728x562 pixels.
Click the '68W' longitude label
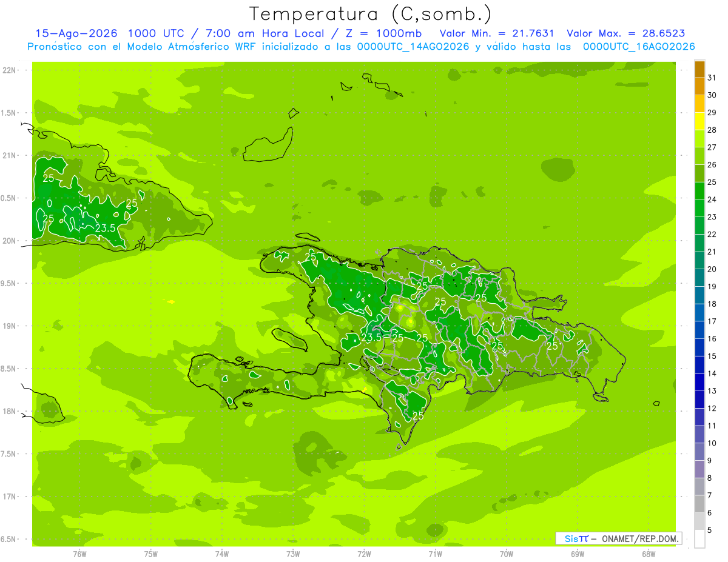649,554
